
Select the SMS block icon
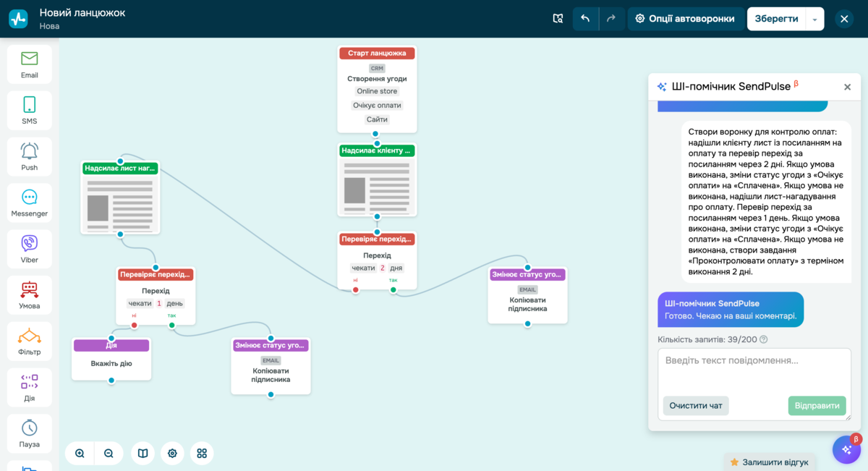tap(30, 111)
